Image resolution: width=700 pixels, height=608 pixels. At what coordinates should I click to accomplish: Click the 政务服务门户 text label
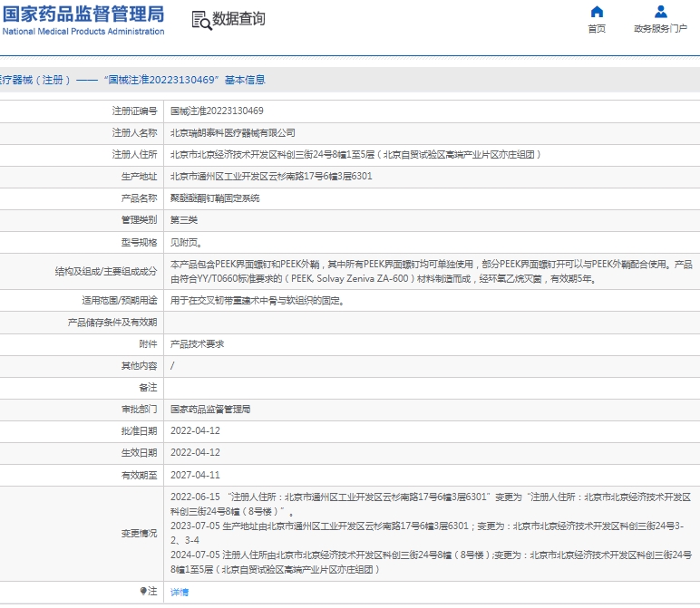coord(660,29)
